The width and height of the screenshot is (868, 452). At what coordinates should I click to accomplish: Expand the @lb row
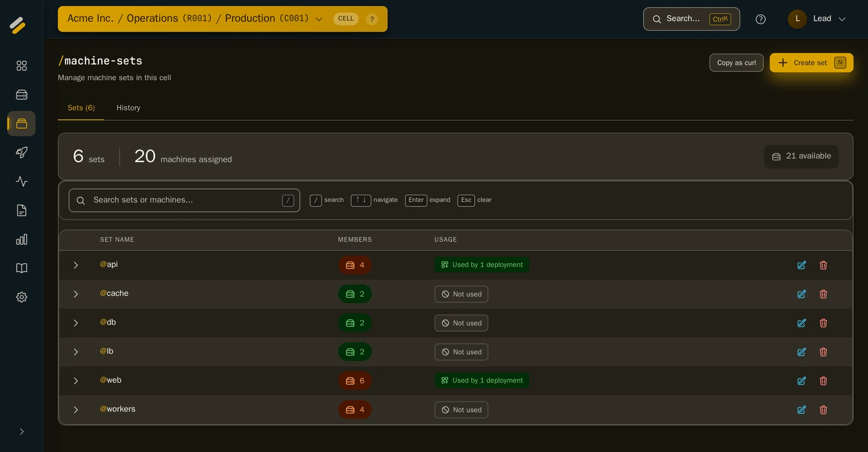pyautogui.click(x=76, y=352)
